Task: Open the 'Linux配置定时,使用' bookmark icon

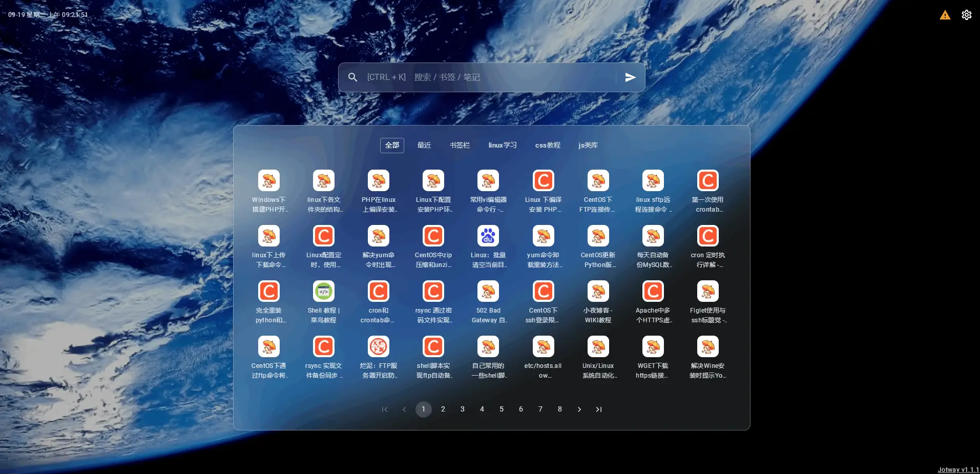Action: [x=324, y=236]
